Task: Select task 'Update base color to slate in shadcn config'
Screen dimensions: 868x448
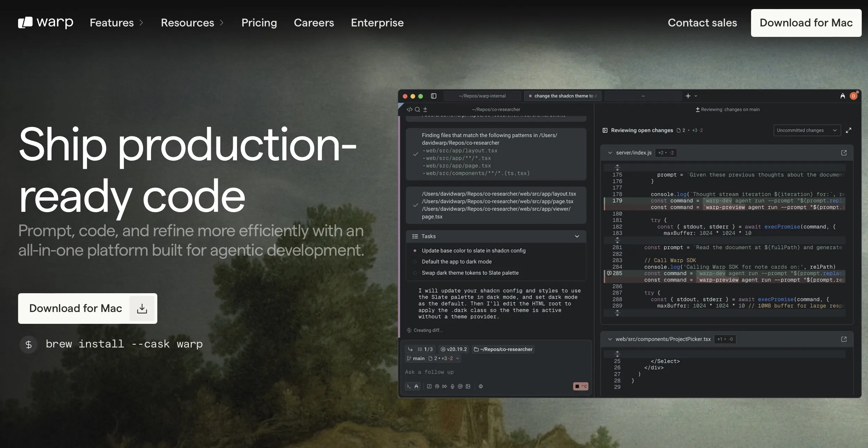Action: (473, 251)
